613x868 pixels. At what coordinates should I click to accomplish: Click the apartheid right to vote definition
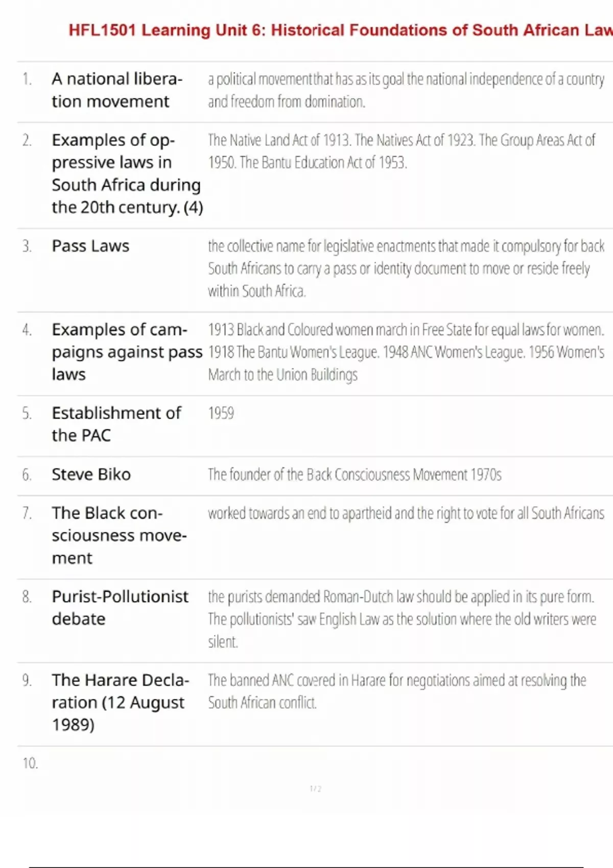tap(406, 513)
